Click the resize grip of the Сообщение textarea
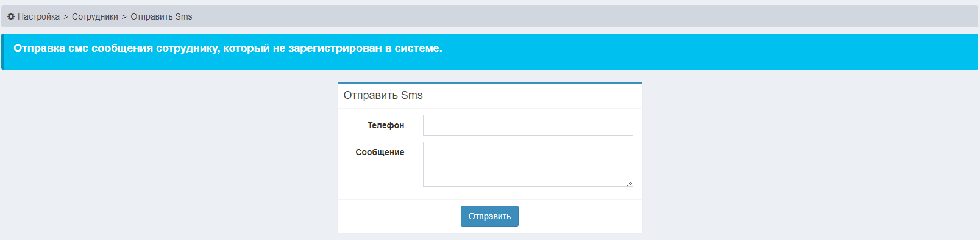Viewport: 980px width, 240px height. [x=630, y=183]
